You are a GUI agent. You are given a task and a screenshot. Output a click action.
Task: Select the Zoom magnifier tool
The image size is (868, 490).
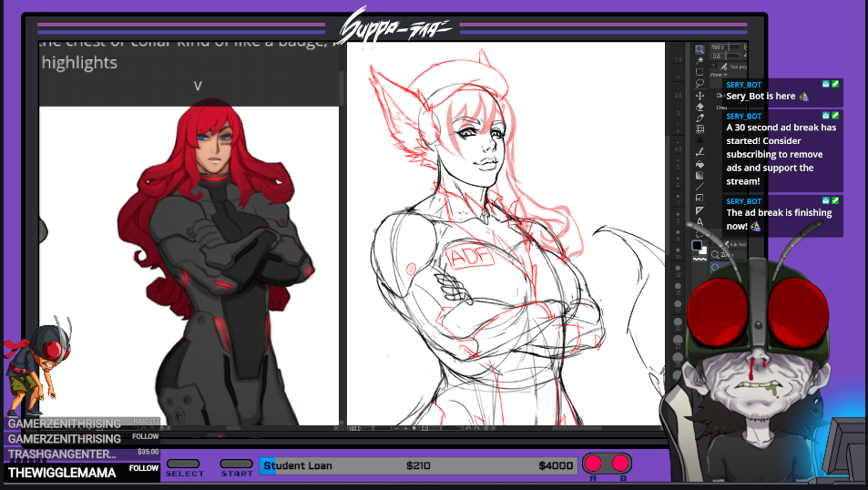(x=700, y=49)
